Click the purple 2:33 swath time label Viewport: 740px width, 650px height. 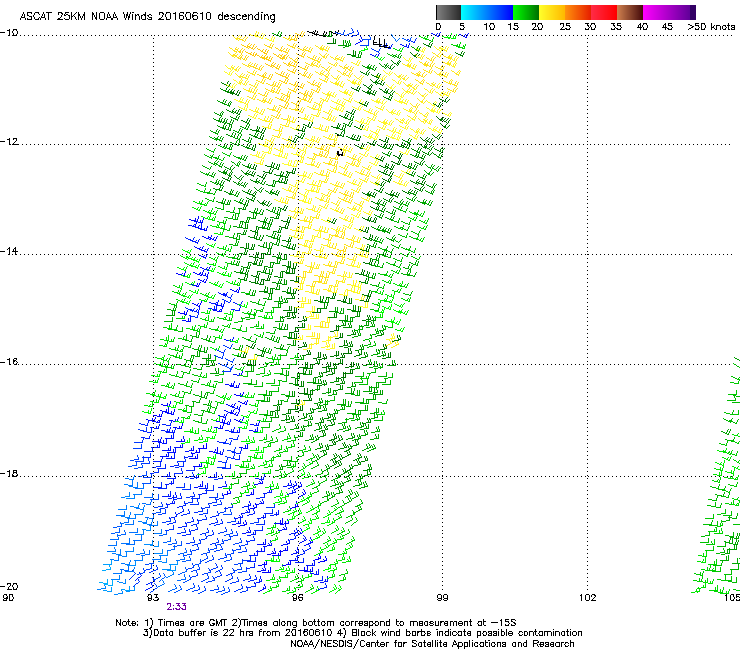tap(177, 607)
